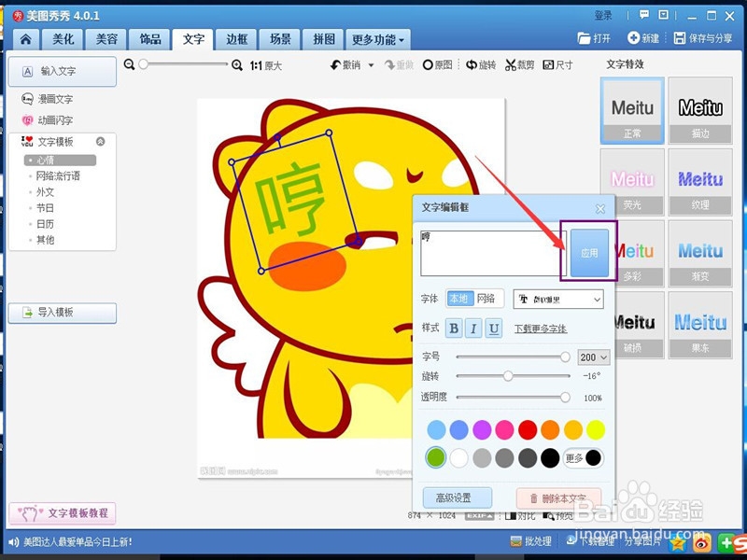Click the 应用 apply button
This screenshot has height=560, width=747.
pyautogui.click(x=589, y=253)
